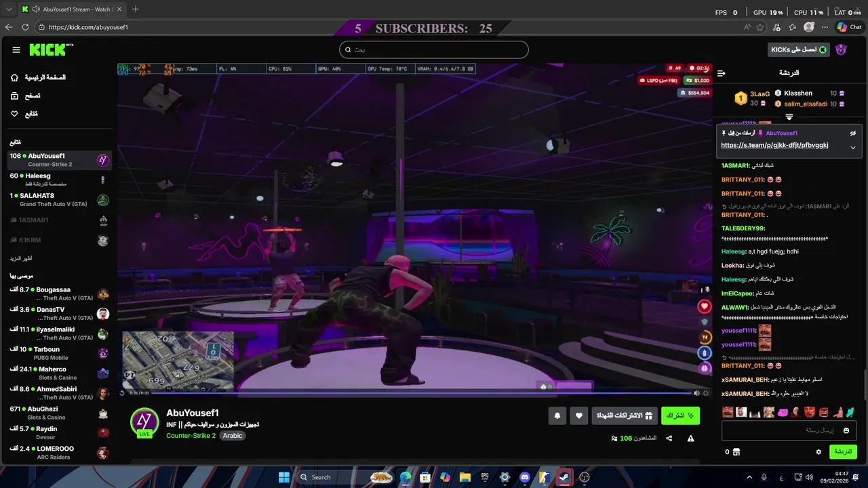Open the KICKs shop icon
This screenshot has width=868, height=488.
[x=736, y=452]
